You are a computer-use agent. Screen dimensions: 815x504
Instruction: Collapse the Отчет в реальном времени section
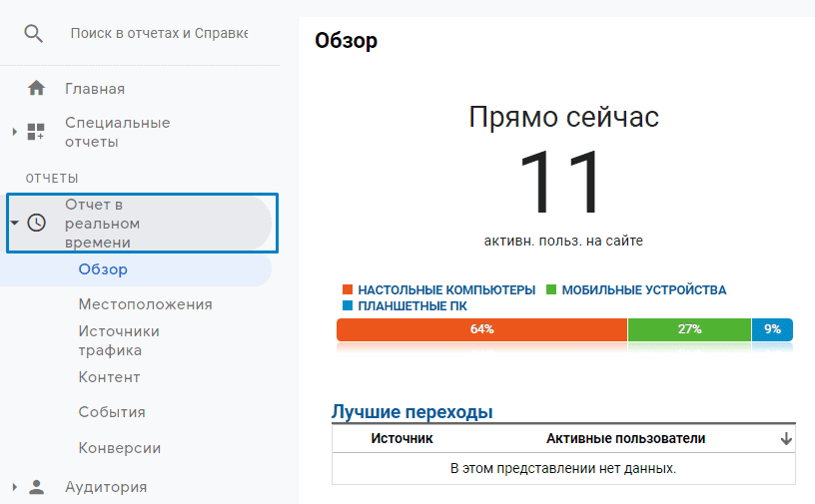point(14,223)
